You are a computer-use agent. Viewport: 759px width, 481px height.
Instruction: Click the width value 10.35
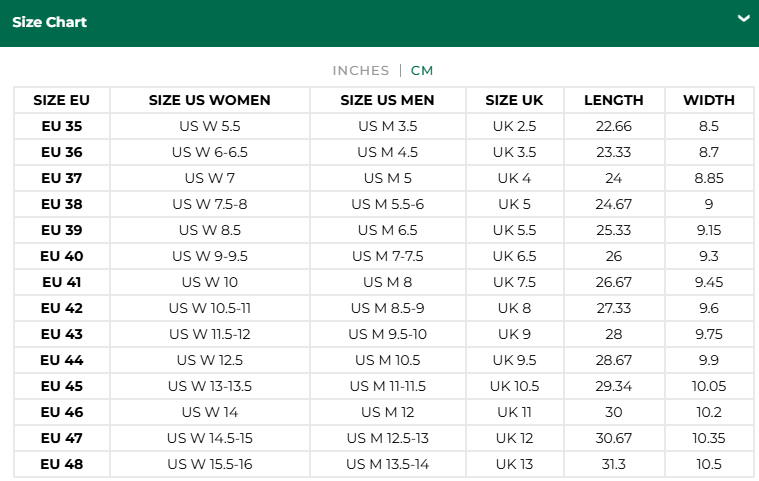(x=709, y=438)
